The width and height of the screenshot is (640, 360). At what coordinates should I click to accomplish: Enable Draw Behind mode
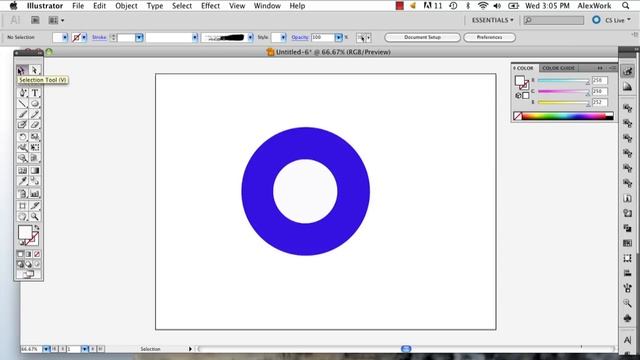point(29,264)
